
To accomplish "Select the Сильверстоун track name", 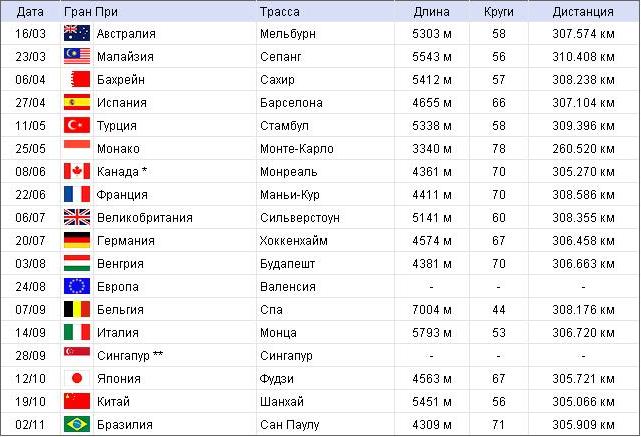I will (x=300, y=217).
